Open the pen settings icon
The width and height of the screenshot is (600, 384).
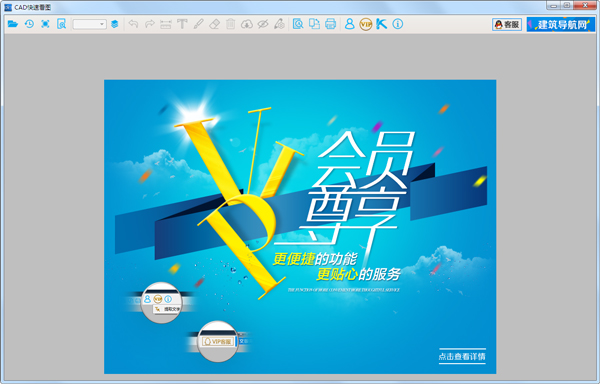pyautogui.click(x=279, y=24)
